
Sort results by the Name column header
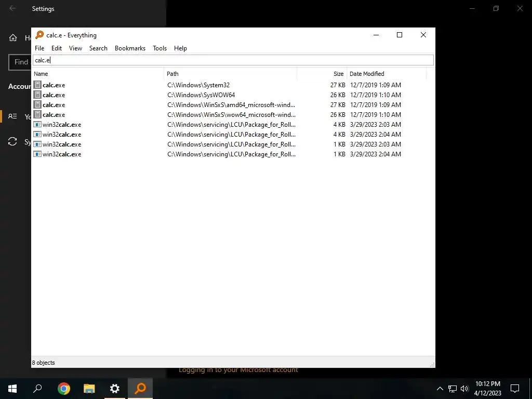tap(98, 74)
